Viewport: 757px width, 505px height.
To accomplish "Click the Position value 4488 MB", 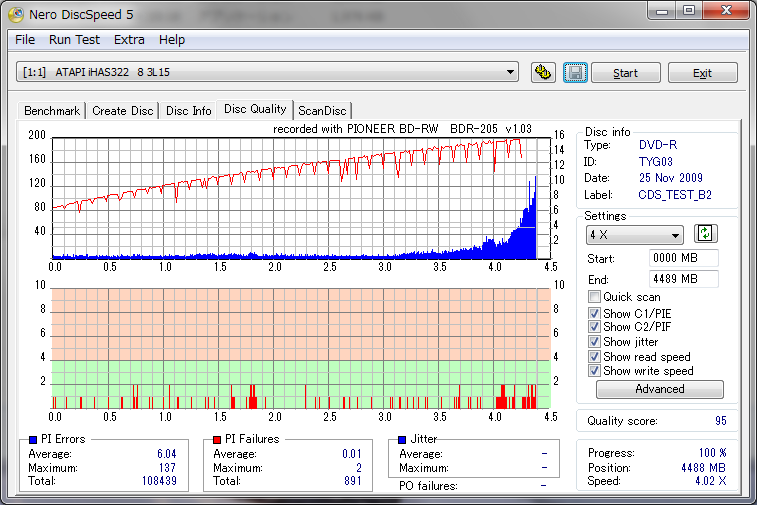I will pos(703,467).
